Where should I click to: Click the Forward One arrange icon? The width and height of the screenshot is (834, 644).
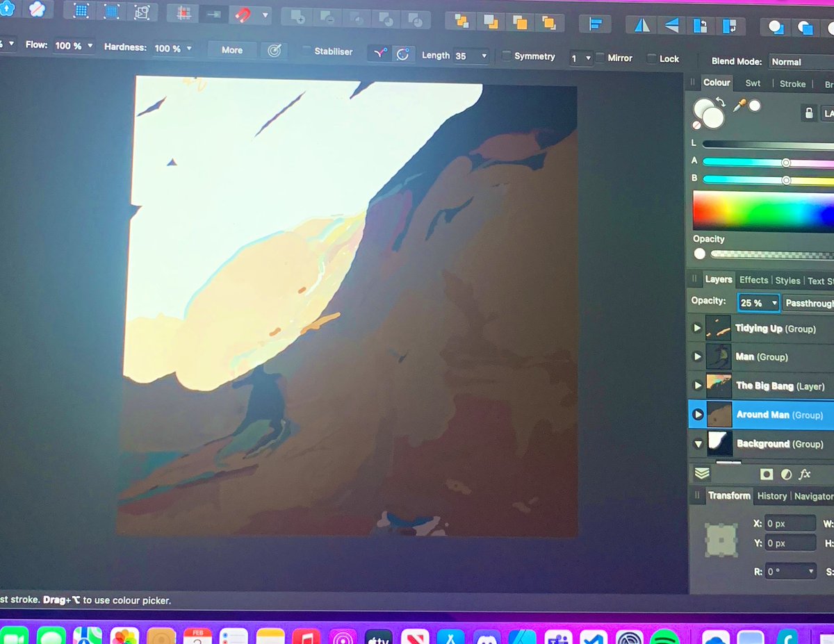click(519, 22)
